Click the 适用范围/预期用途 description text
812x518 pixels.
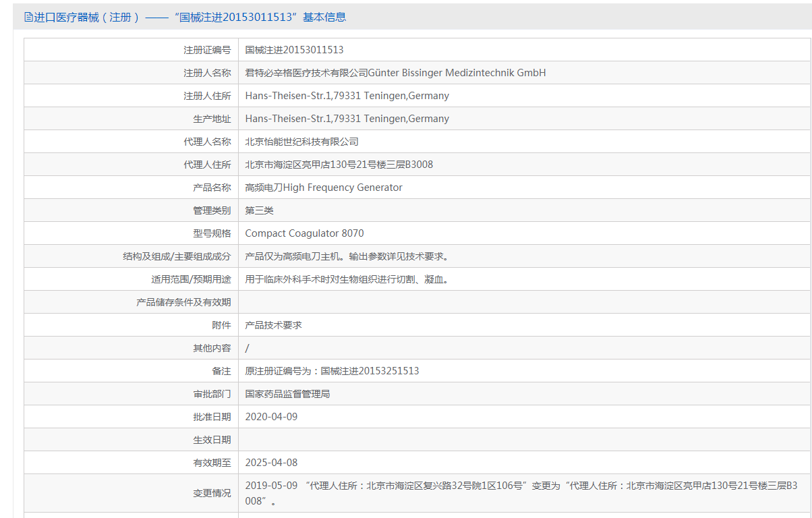[x=347, y=279]
